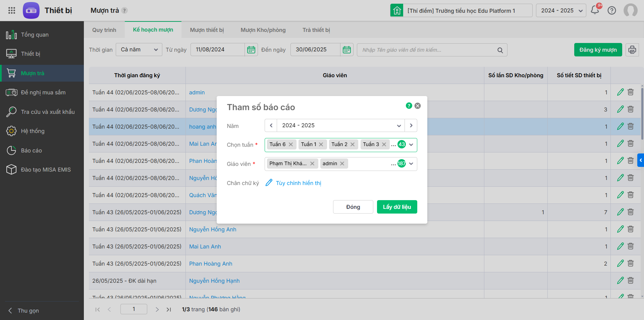Select the school name selector in header
This screenshot has height=320, width=644.
[x=461, y=10]
